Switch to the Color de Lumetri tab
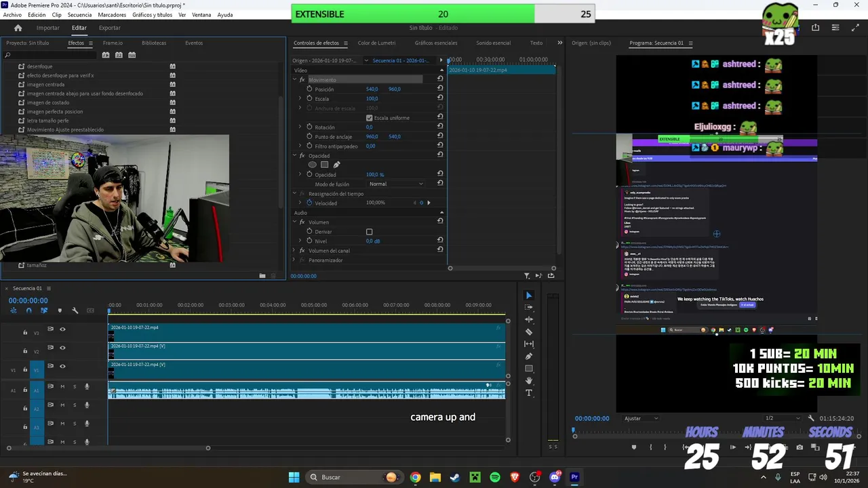Viewport: 868px width, 488px height. pyautogui.click(x=376, y=43)
